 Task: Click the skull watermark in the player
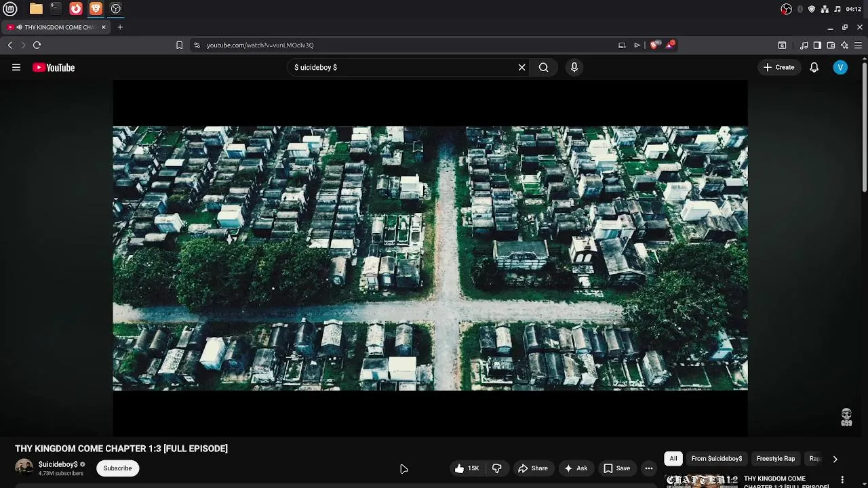point(846,417)
